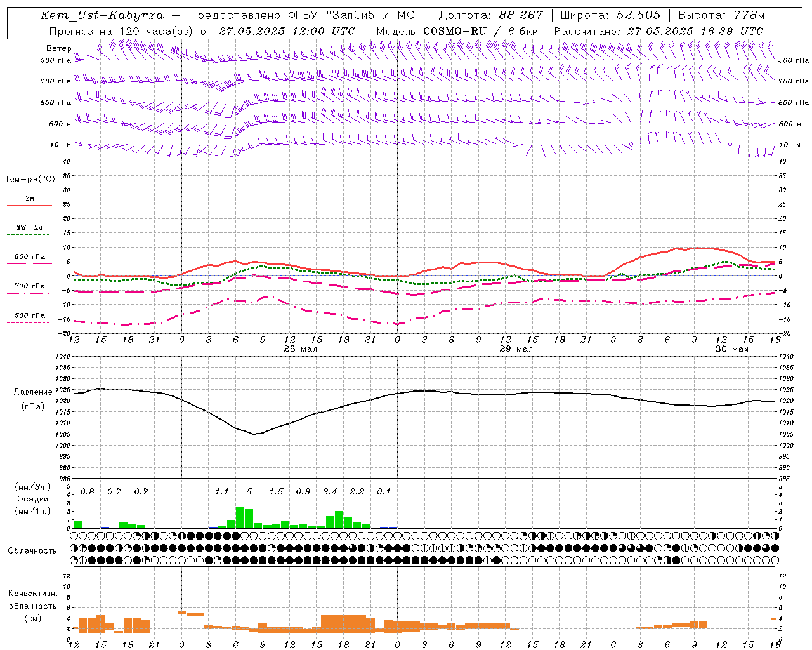
Task: Click the (км) unit label
Action: point(32,618)
